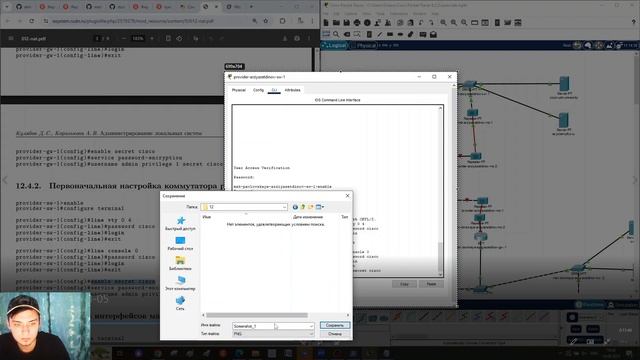The width and height of the screenshot is (640, 360).
Task: Click the Paste button below the CLI terminal
Action: point(431,284)
